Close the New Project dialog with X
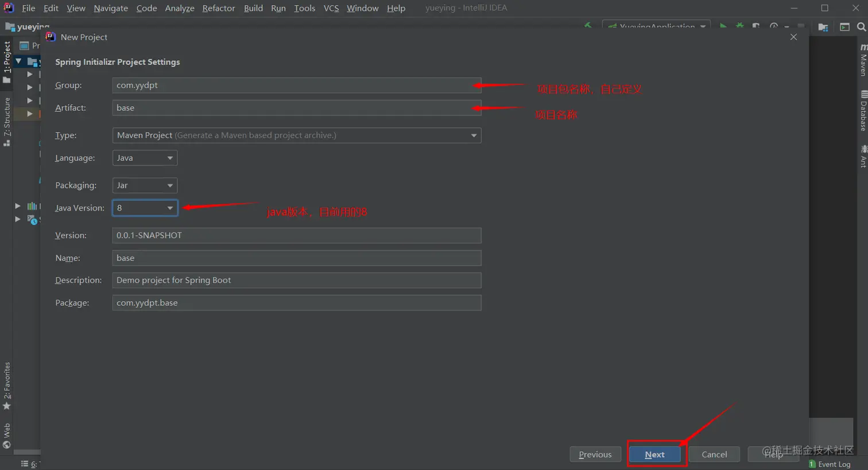The height and width of the screenshot is (470, 868). tap(793, 37)
